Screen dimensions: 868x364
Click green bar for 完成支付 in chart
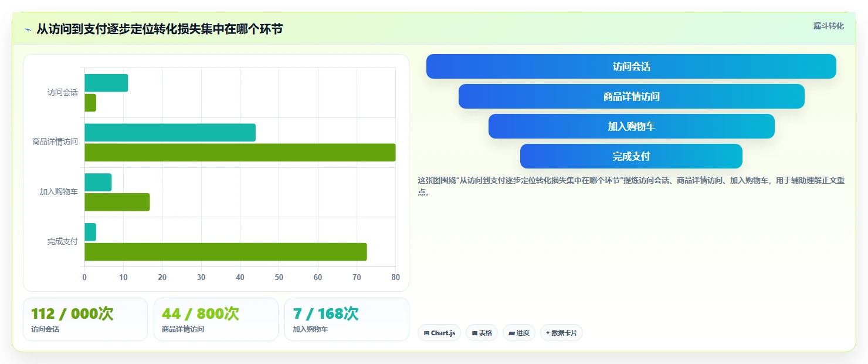pyautogui.click(x=226, y=252)
